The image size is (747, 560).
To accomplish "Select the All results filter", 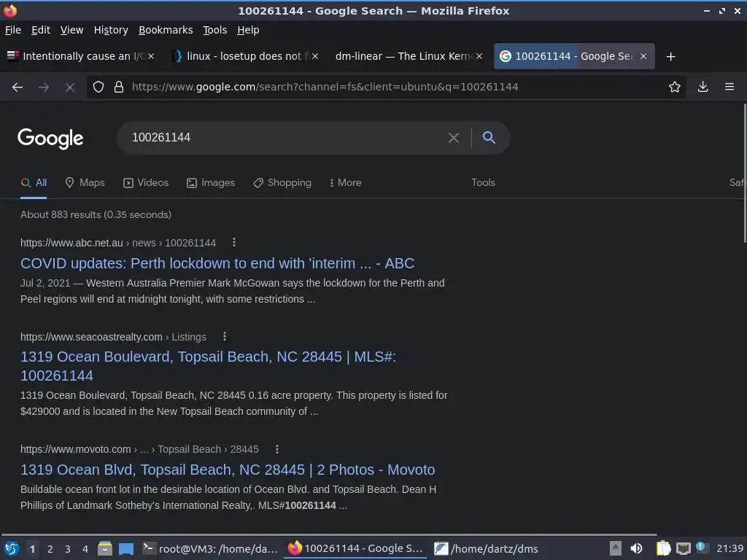I will pyautogui.click(x=34, y=183).
